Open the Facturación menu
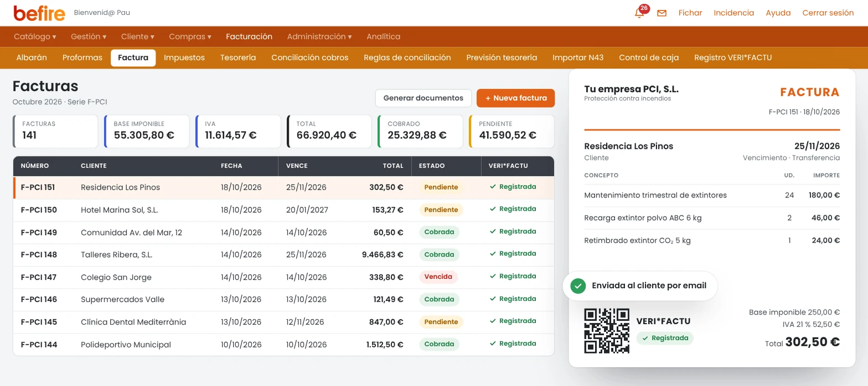This screenshot has width=868, height=386. (x=249, y=36)
